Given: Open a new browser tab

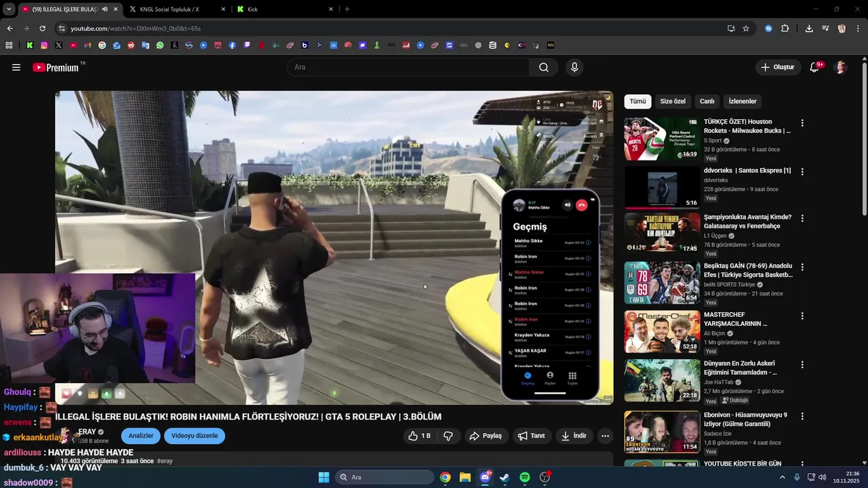Looking at the screenshot, I should tap(347, 9).
